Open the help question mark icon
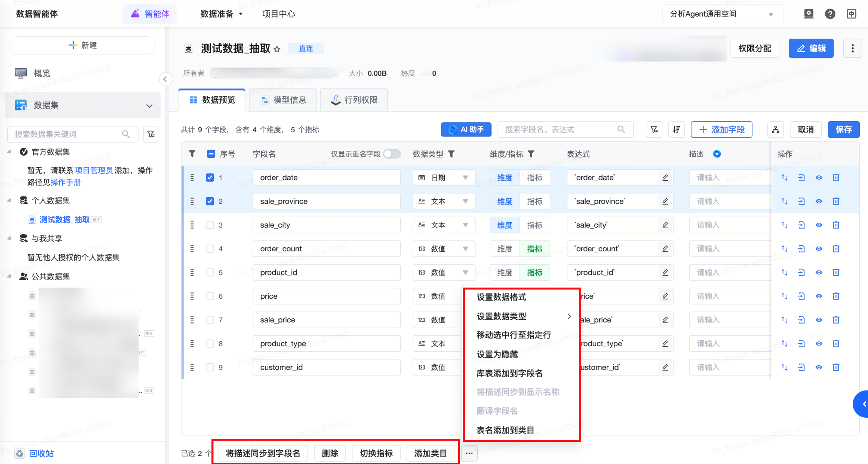868x464 pixels. pyautogui.click(x=830, y=14)
